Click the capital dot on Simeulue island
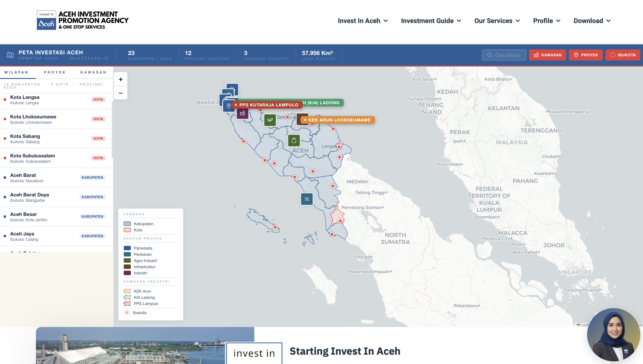 click(275, 227)
